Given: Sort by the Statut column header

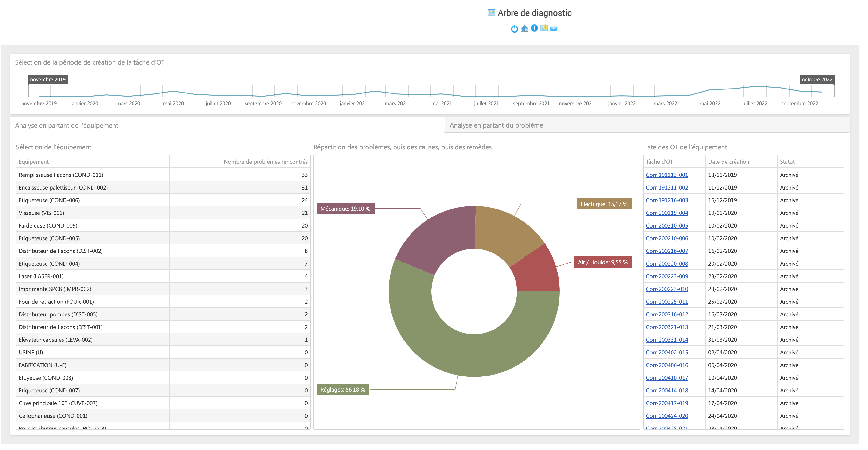Looking at the screenshot, I should [x=810, y=162].
